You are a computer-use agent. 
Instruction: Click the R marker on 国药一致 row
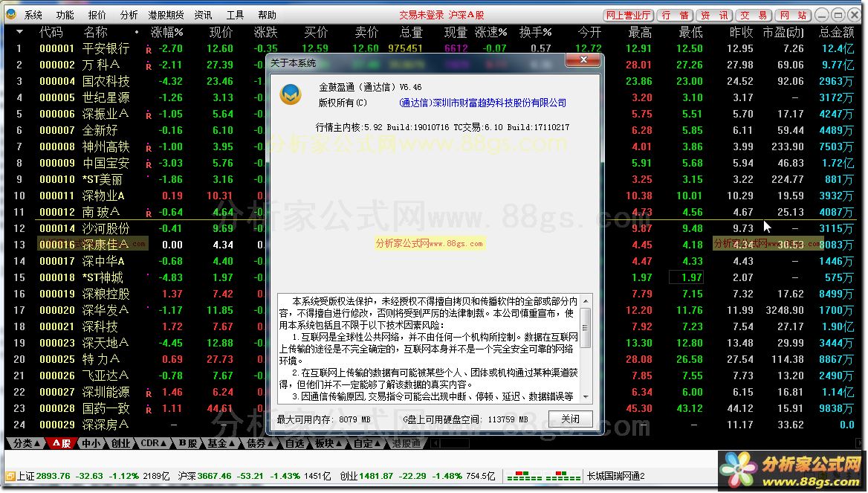point(149,410)
